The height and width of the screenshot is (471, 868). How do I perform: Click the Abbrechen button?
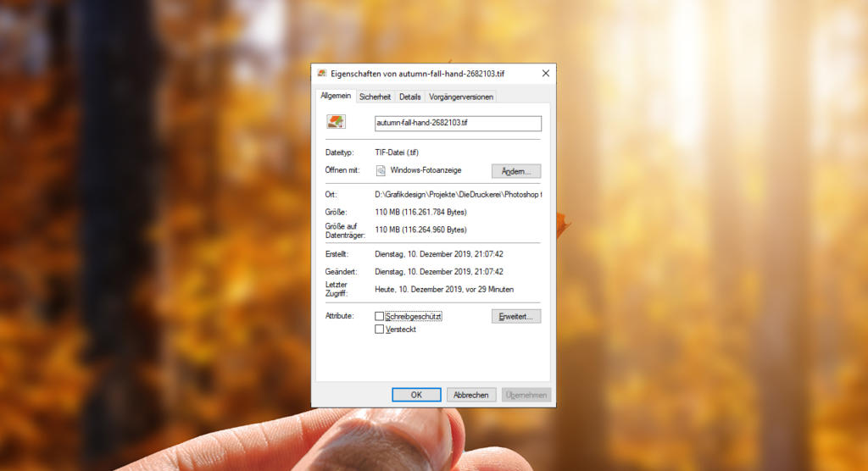pyautogui.click(x=471, y=395)
